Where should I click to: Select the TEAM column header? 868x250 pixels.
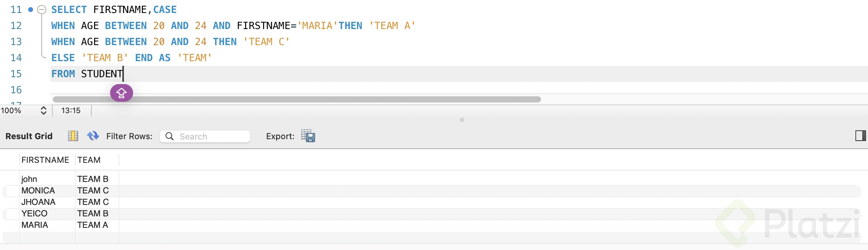tap(89, 160)
